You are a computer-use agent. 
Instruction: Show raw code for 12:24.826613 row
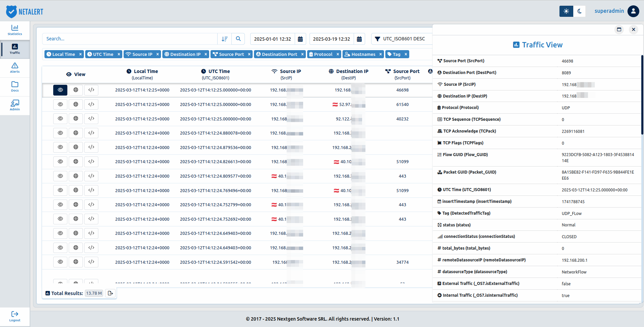click(x=91, y=161)
